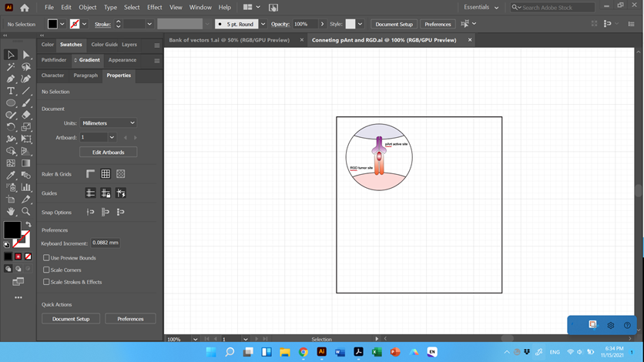
Task: Toggle Show Guides icon
Action: point(90,193)
